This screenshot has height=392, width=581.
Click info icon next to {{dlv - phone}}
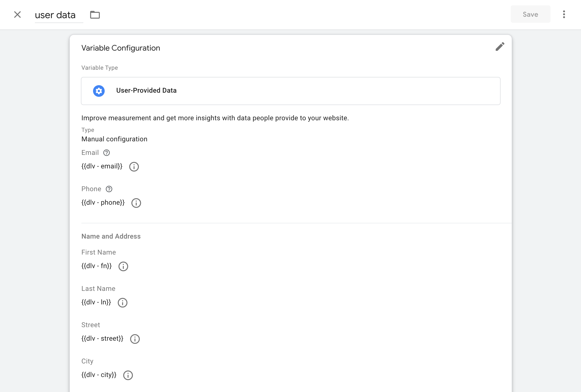click(x=136, y=203)
